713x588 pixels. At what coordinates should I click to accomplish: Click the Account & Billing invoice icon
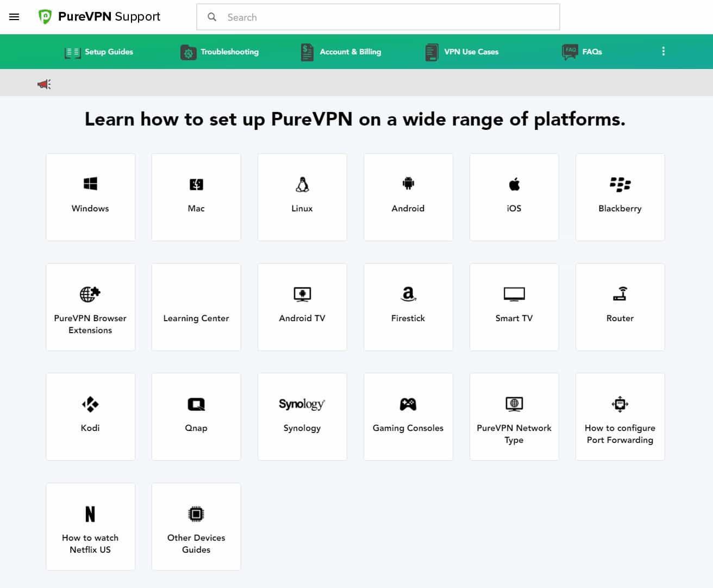tap(307, 52)
